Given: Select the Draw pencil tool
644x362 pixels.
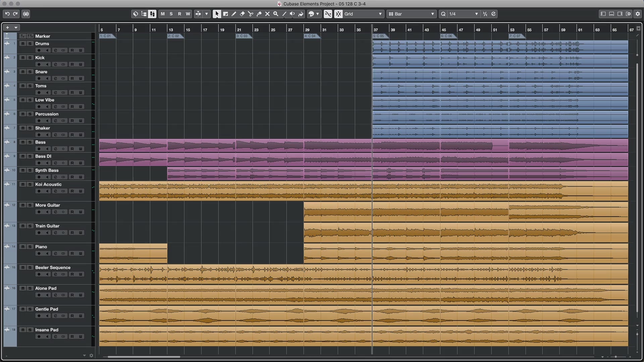Looking at the screenshot, I should [x=234, y=14].
